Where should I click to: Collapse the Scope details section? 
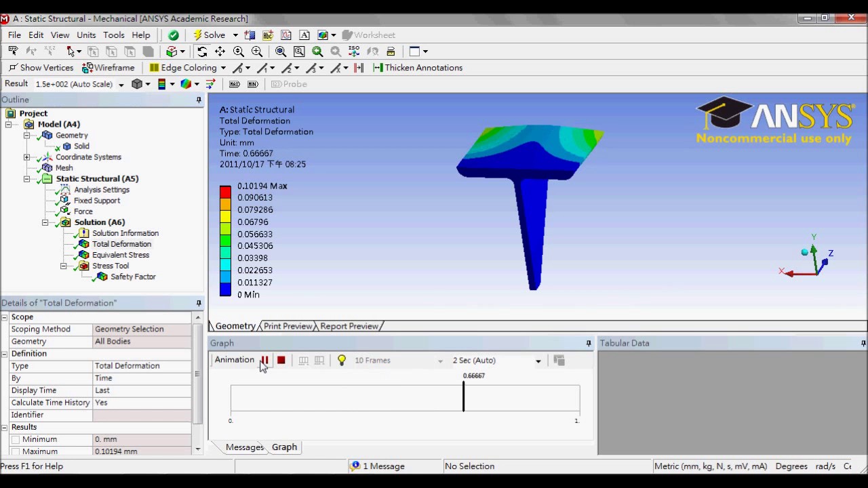coord(5,317)
